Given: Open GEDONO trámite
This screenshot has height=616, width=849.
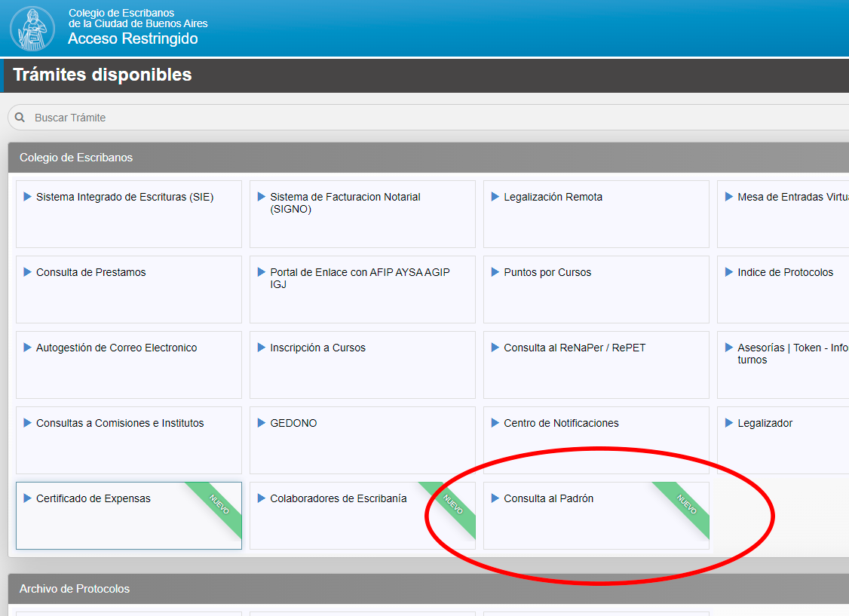Looking at the screenshot, I should click(x=362, y=440).
